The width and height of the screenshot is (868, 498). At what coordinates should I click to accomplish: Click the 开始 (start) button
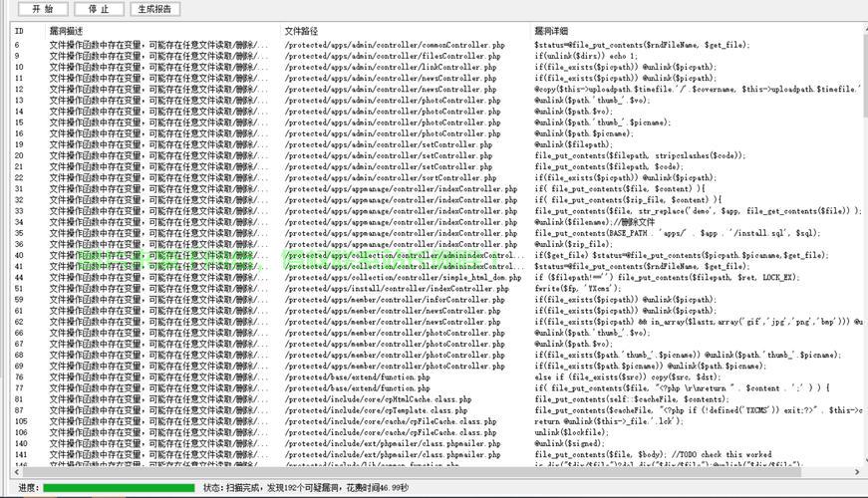point(43,9)
